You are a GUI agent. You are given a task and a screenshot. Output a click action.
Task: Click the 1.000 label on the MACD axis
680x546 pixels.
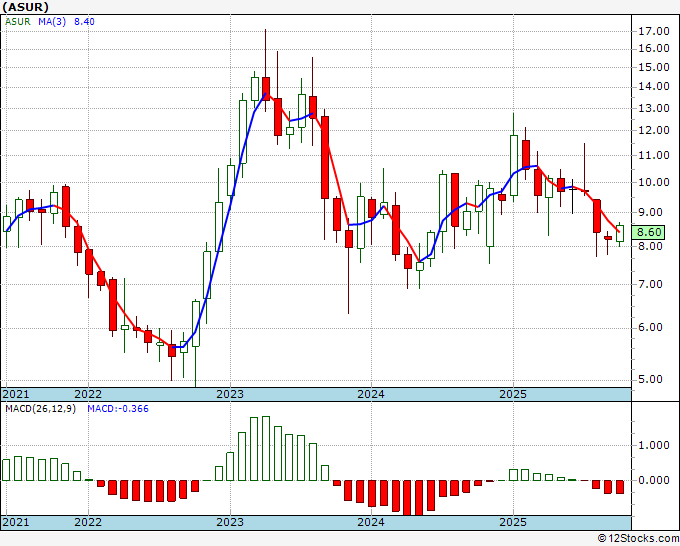(652, 446)
